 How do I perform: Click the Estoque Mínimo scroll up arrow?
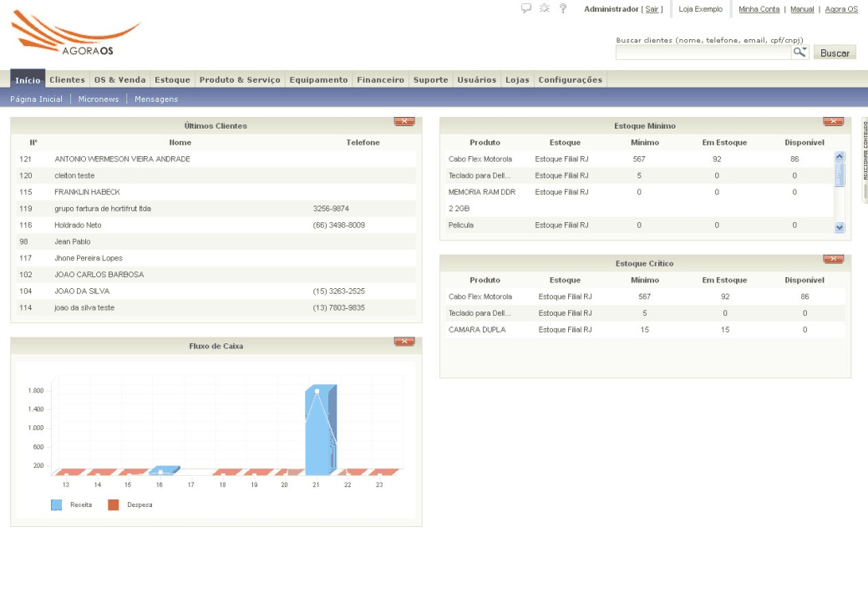click(840, 157)
